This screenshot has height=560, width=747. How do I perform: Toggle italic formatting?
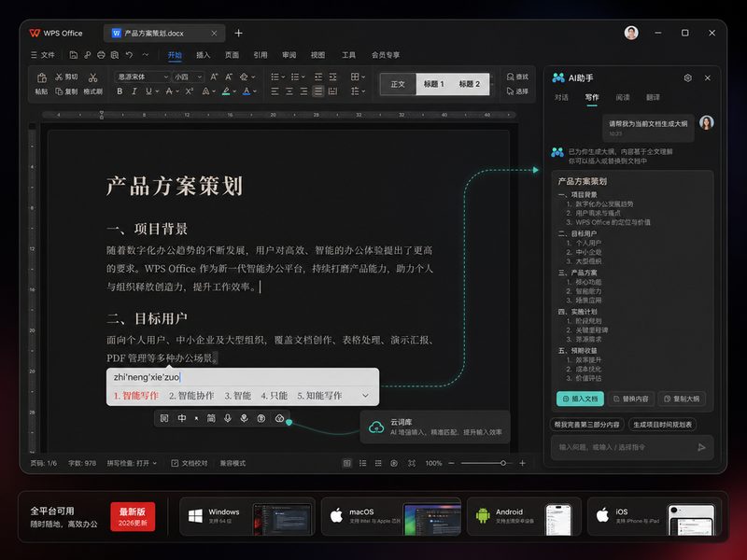pos(134,91)
